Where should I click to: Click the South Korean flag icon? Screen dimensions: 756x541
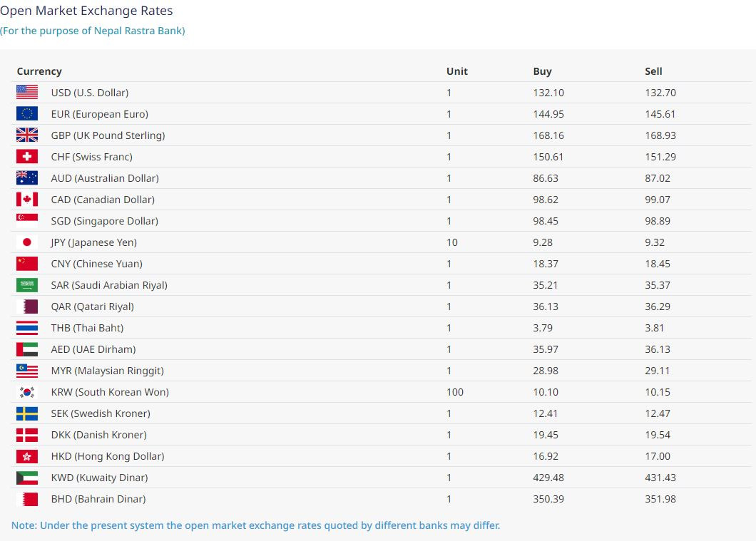tap(27, 391)
